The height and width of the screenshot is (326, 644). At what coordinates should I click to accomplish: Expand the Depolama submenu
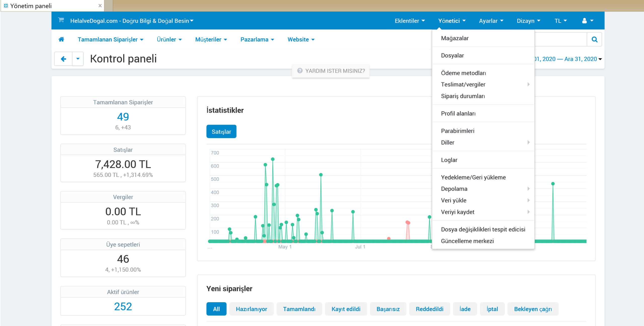pos(483,189)
